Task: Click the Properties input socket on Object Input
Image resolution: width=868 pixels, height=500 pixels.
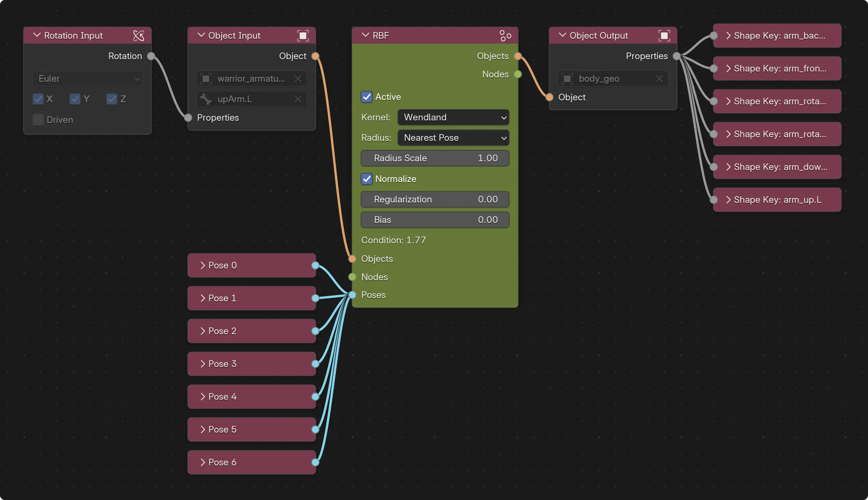Action: (x=188, y=117)
